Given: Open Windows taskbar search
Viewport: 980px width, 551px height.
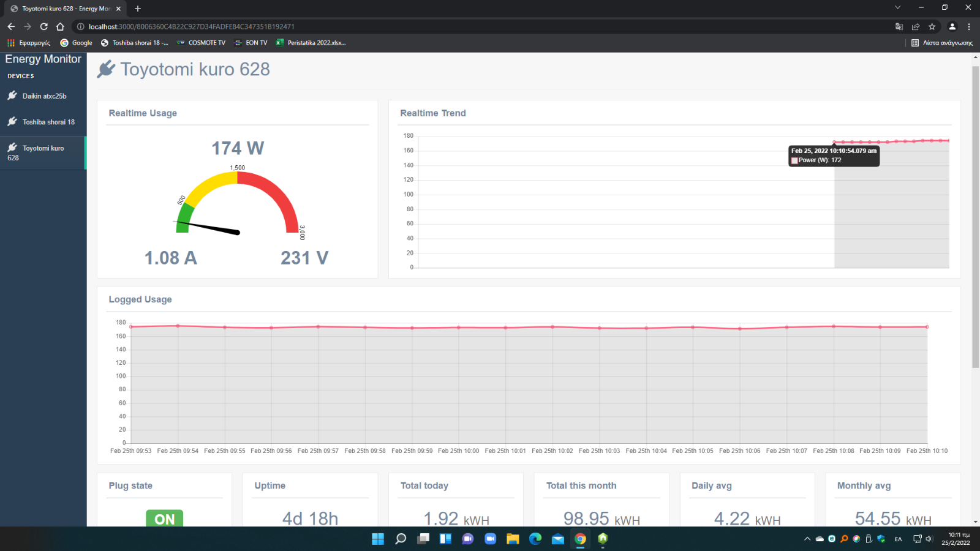Looking at the screenshot, I should point(401,539).
